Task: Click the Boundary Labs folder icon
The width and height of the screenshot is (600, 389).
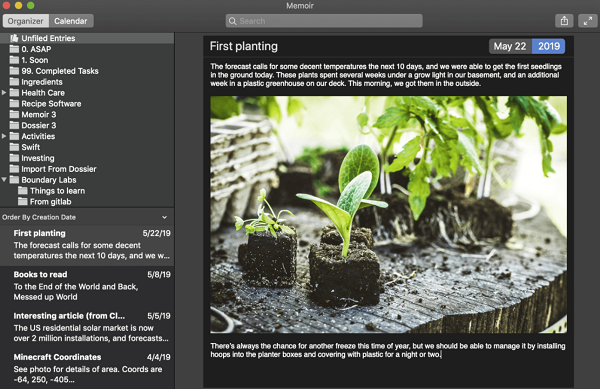Action: click(14, 180)
